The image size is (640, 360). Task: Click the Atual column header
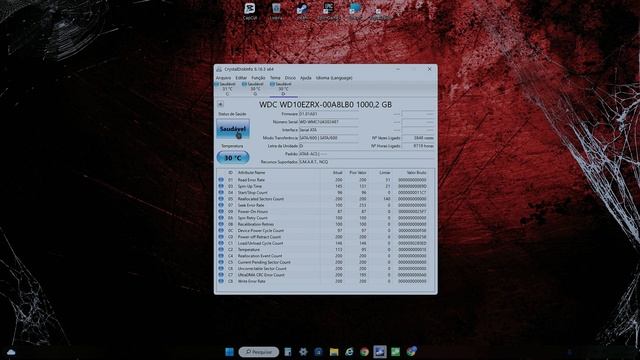[338, 173]
